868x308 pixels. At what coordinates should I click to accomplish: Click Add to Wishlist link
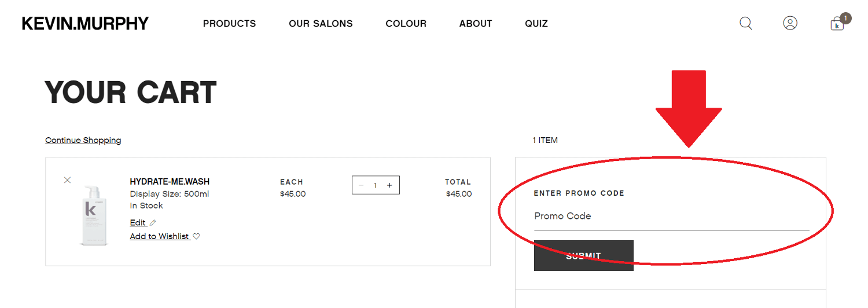pyautogui.click(x=160, y=236)
